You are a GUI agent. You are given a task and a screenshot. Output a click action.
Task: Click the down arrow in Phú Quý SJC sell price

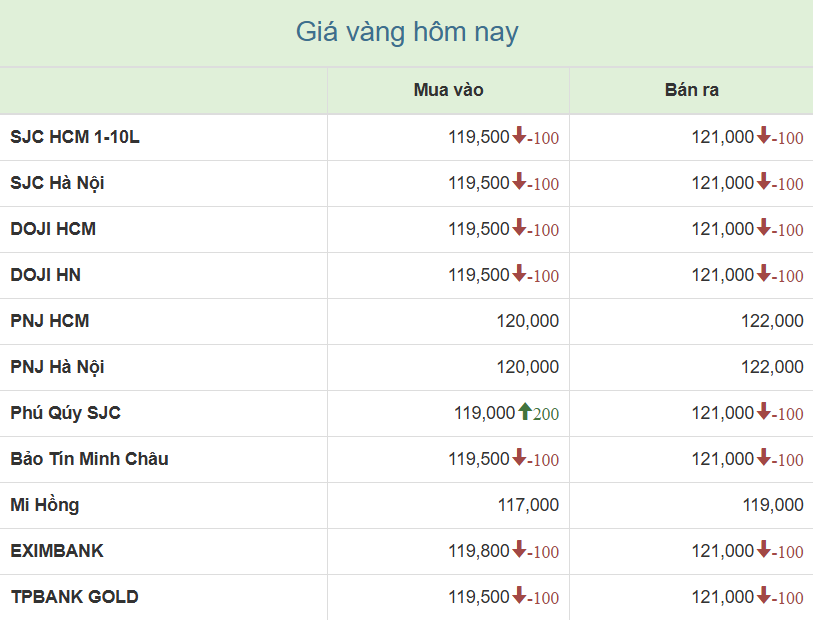point(763,412)
